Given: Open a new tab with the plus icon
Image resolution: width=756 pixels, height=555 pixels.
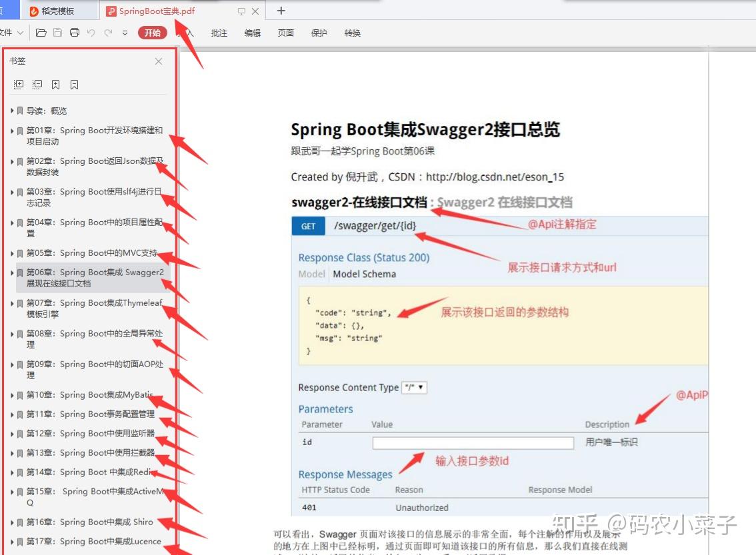Looking at the screenshot, I should tap(281, 11).
